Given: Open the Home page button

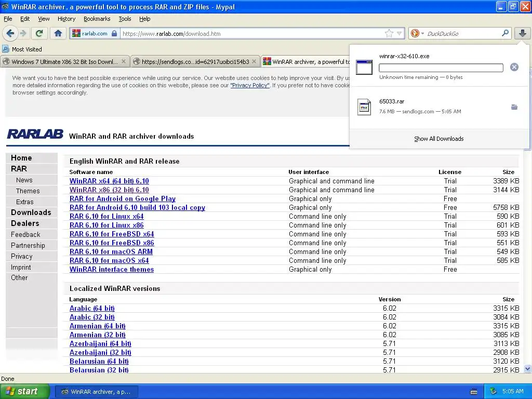Looking at the screenshot, I should [x=58, y=33].
